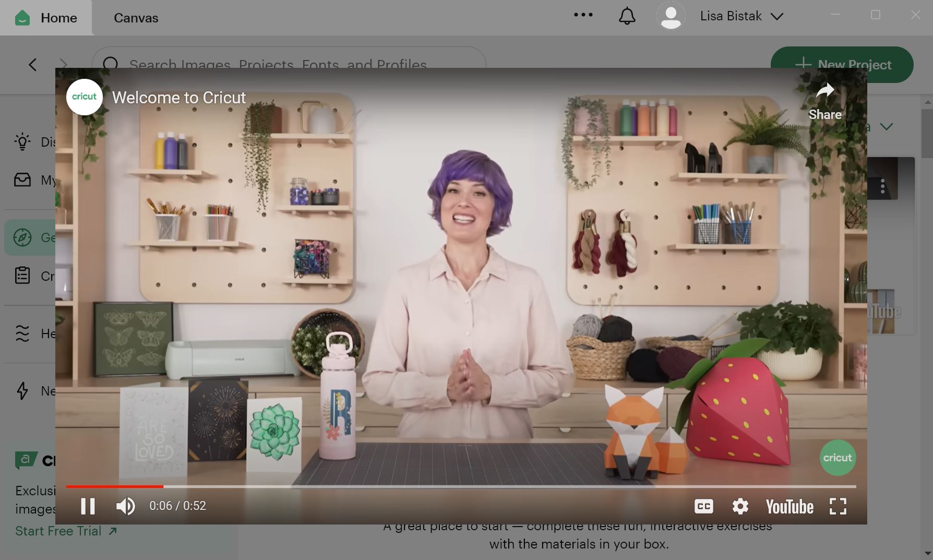Open the Welcome to Cricut video title
Image resolution: width=933 pixels, height=560 pixels.
click(x=179, y=98)
